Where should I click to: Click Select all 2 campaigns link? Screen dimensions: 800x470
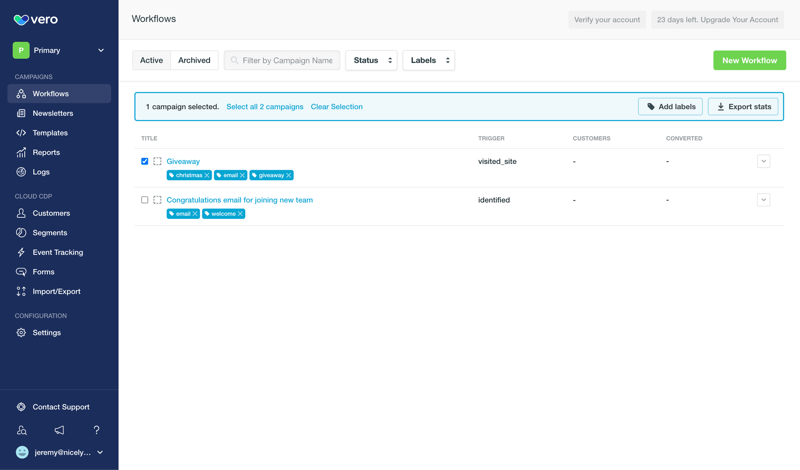(x=264, y=107)
